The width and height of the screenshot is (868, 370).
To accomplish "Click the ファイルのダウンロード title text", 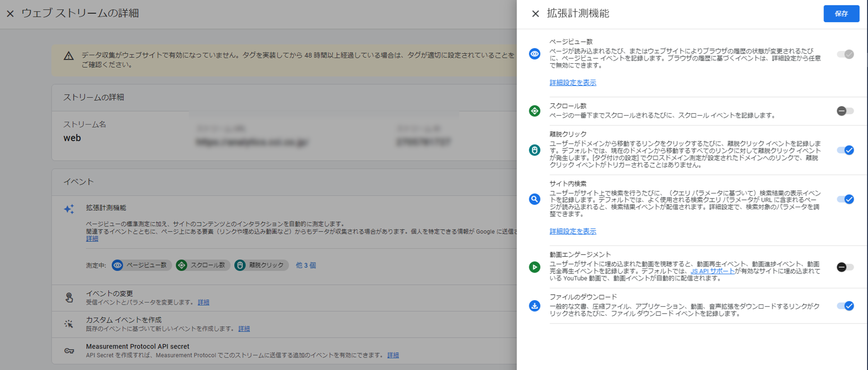I will click(583, 297).
